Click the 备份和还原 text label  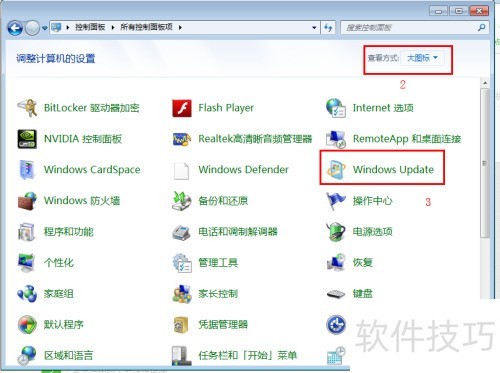223,201
